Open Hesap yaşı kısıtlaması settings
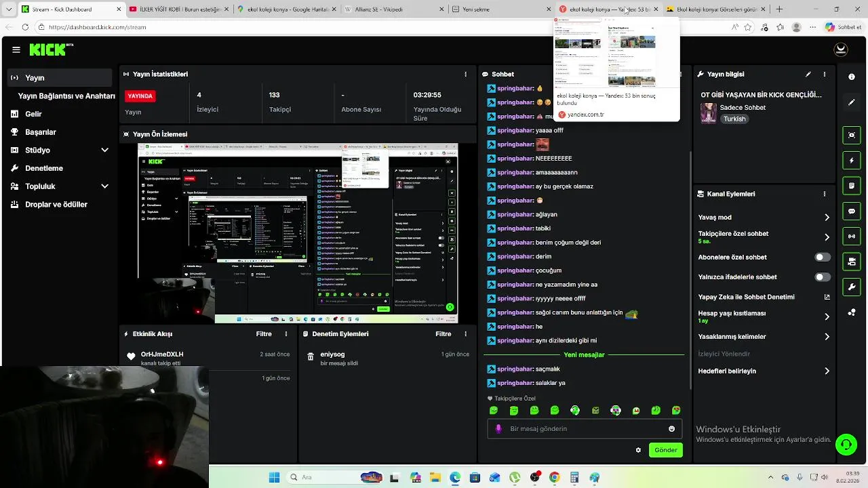 click(764, 317)
